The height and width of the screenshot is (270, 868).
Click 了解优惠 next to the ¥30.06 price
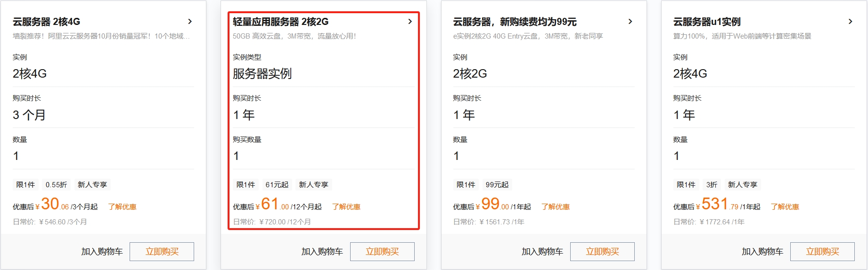(122, 207)
